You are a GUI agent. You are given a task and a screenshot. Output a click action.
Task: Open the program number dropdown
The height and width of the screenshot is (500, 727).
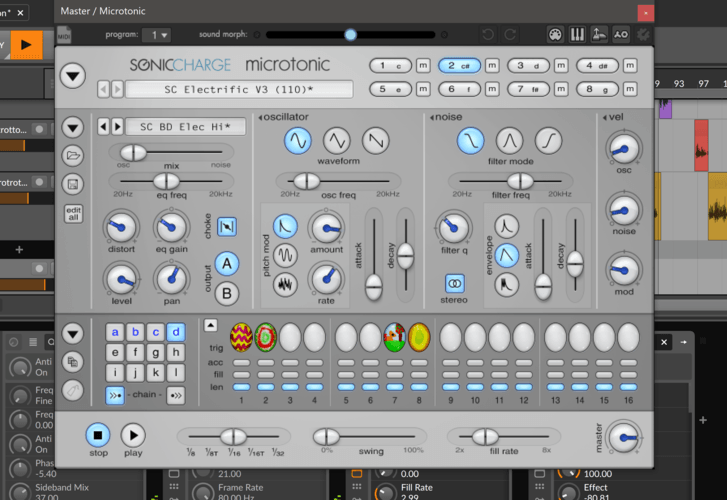click(157, 35)
